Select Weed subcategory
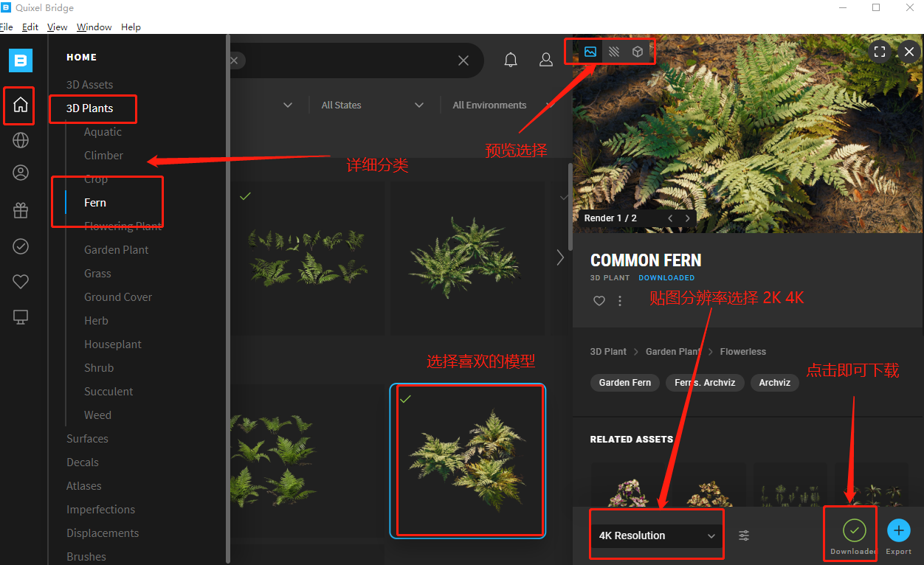The width and height of the screenshot is (924, 565). 97,415
